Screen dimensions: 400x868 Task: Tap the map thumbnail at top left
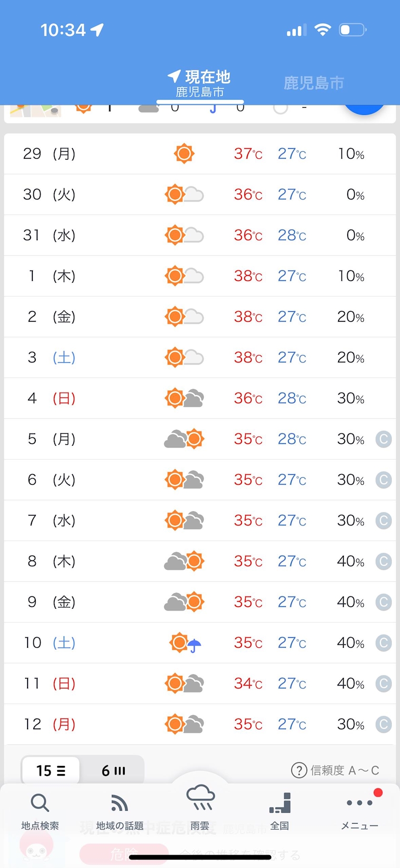pos(36,111)
